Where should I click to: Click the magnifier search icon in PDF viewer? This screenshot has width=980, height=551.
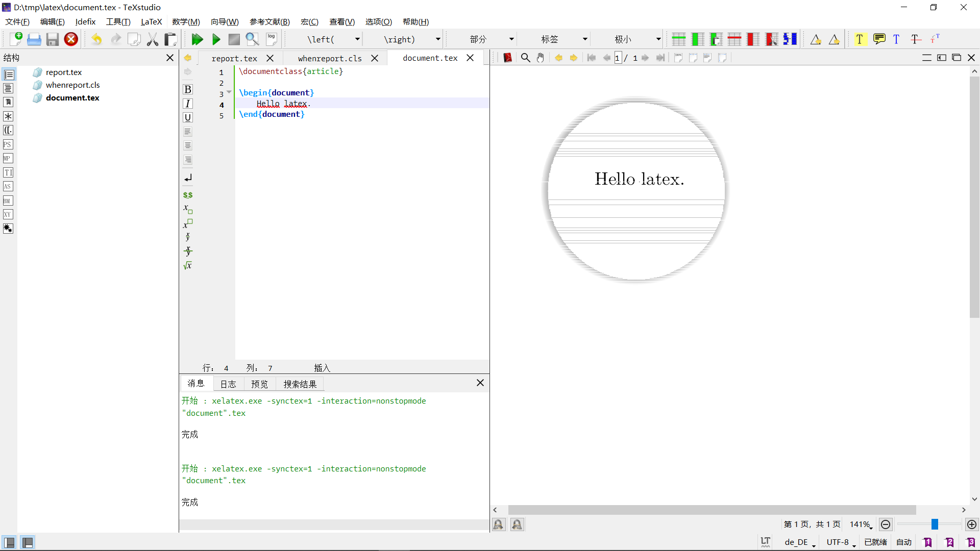click(525, 58)
